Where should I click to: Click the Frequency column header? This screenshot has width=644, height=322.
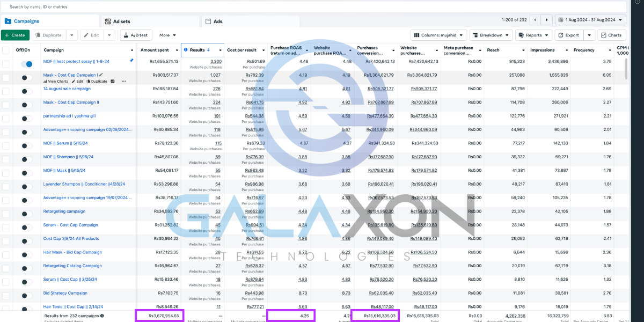(591, 50)
